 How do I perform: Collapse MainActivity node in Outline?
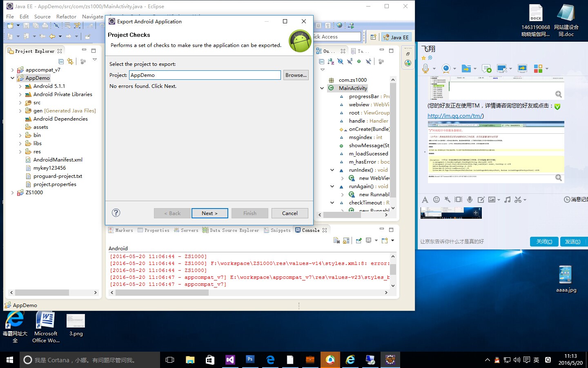(322, 88)
